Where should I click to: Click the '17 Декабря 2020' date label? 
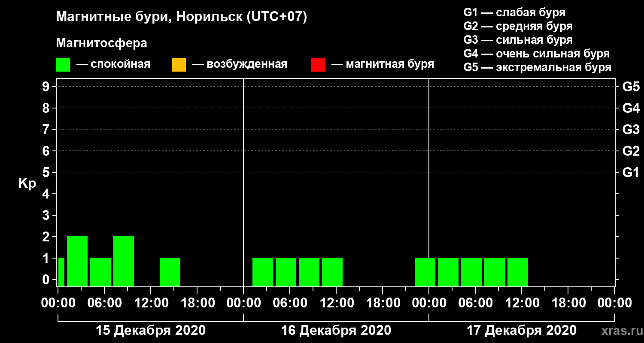(x=522, y=331)
